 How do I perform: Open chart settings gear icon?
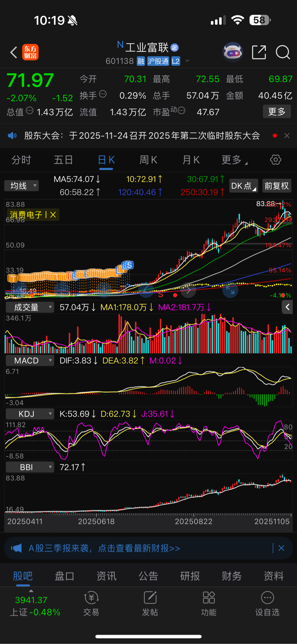275,160
